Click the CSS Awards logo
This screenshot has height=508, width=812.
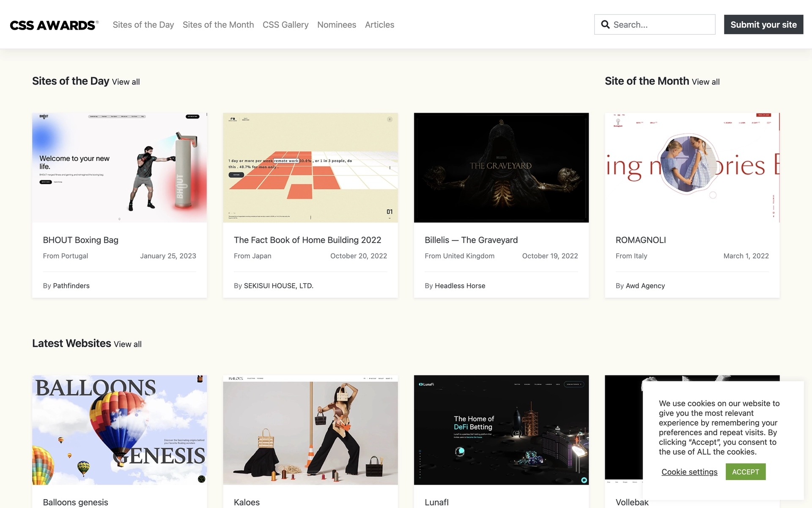pyautogui.click(x=54, y=25)
